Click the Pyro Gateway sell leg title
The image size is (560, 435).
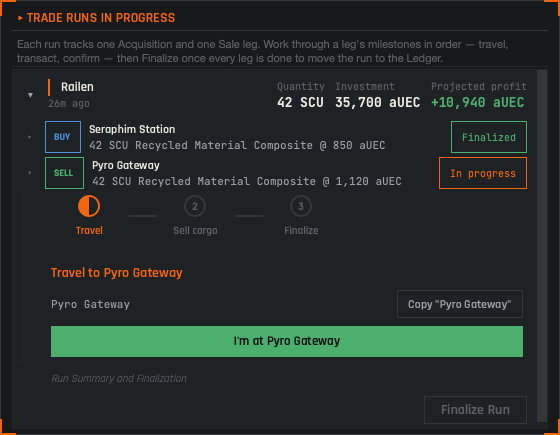pyautogui.click(x=126, y=165)
